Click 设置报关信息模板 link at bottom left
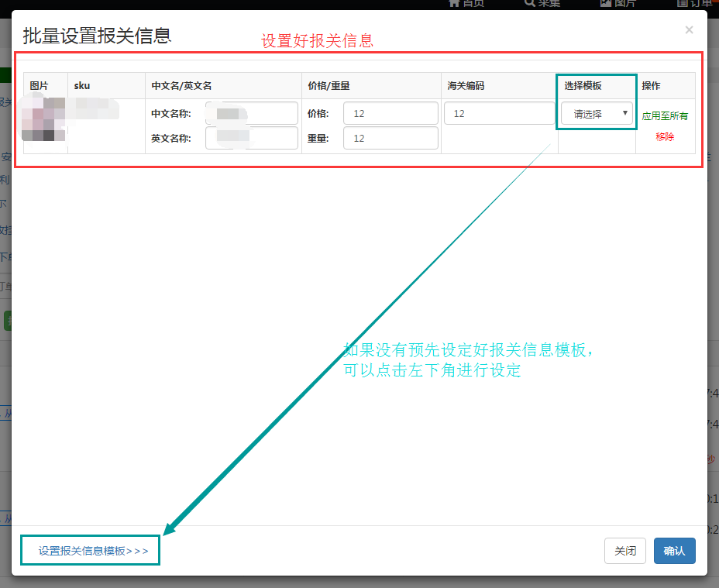This screenshot has height=588, width=719. coord(89,550)
